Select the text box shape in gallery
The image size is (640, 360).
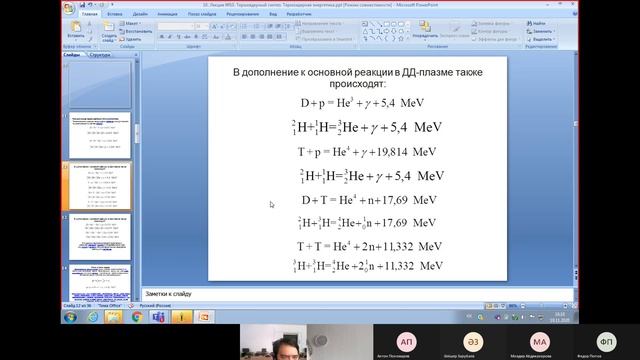pos(365,24)
